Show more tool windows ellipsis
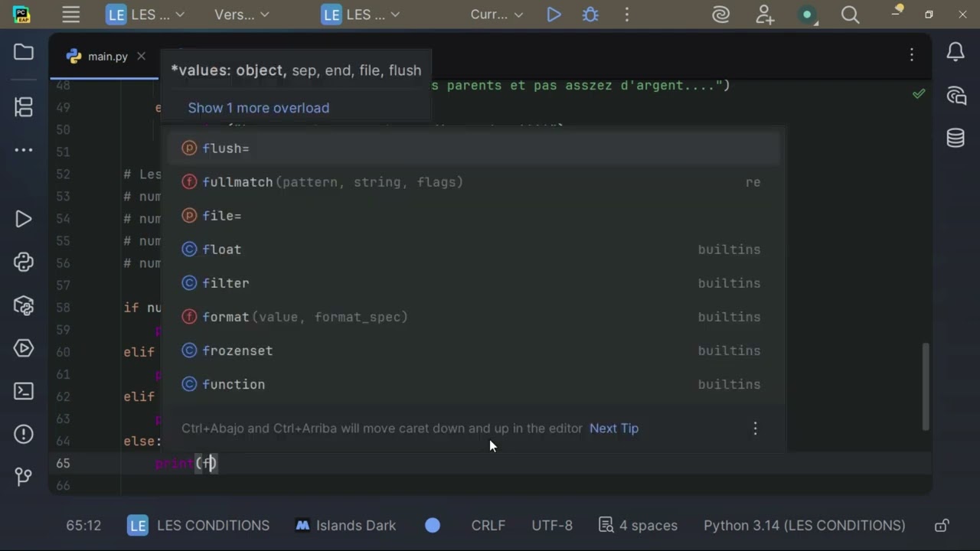The width and height of the screenshot is (980, 551). click(x=24, y=150)
